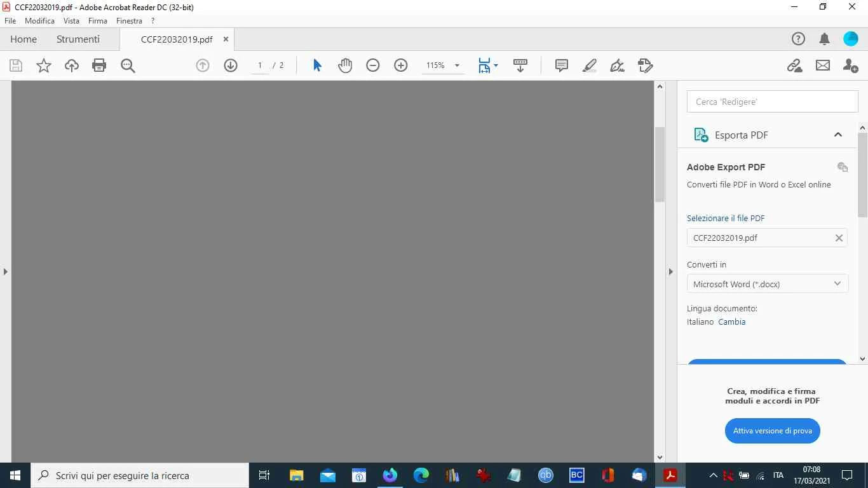Image resolution: width=868 pixels, height=488 pixels.
Task: Open the taskbar notification center icon
Action: click(x=847, y=475)
